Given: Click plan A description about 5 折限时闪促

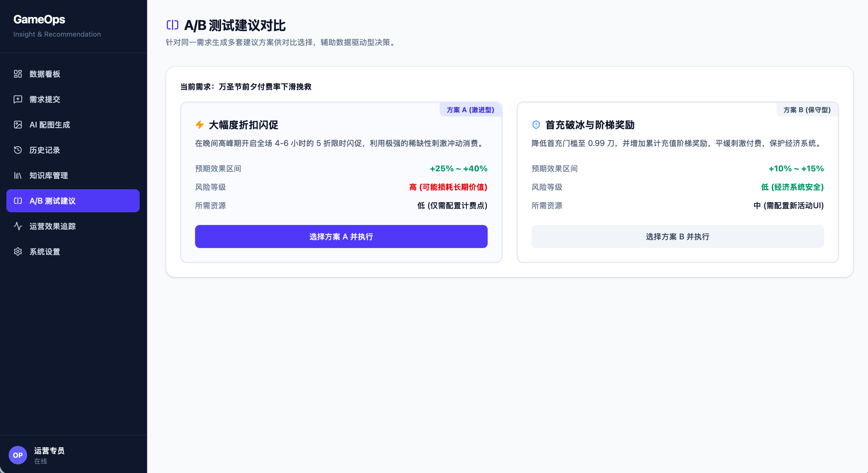Looking at the screenshot, I should pyautogui.click(x=340, y=143).
